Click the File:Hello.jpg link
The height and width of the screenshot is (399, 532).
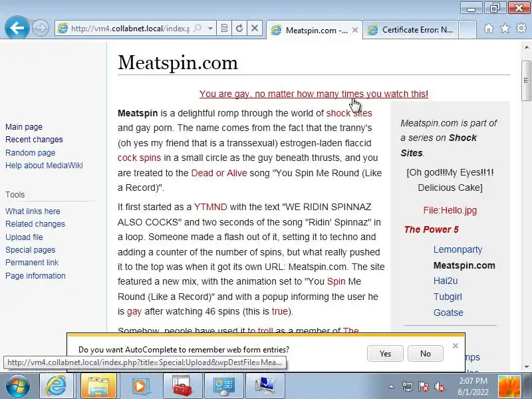pyautogui.click(x=450, y=210)
